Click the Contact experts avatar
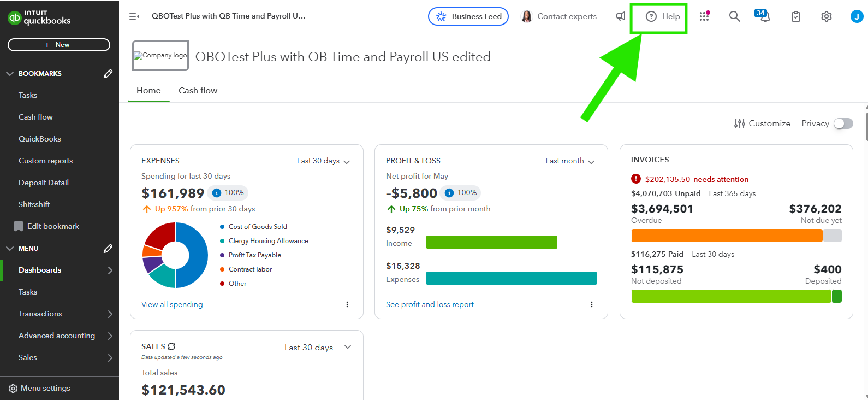Viewport: 868px width, 400px height. point(527,16)
